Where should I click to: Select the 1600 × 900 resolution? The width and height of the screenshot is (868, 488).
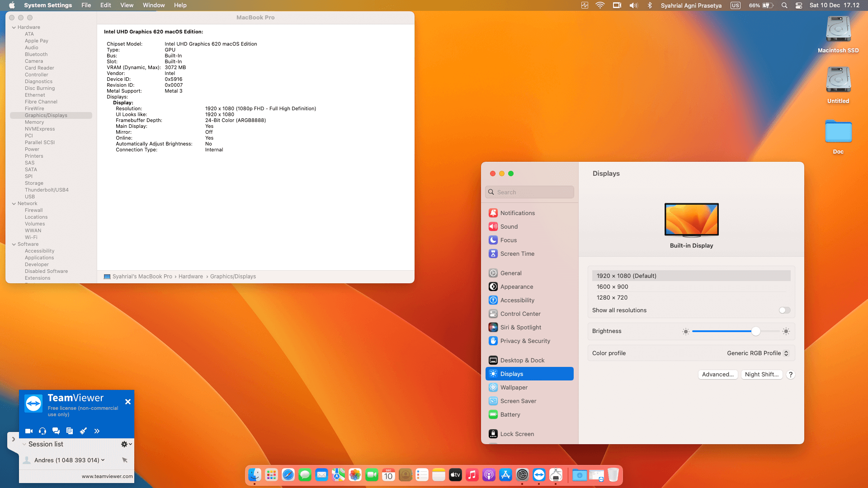tap(612, 286)
